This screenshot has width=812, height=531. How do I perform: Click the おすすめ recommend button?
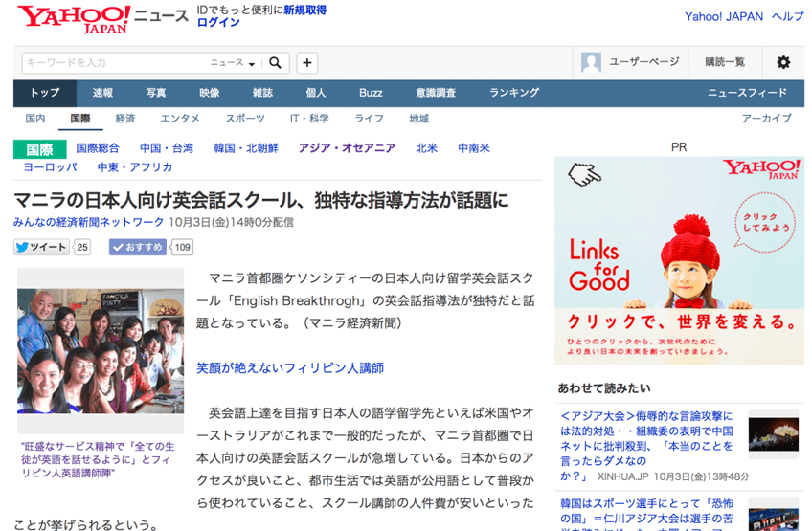click(138, 247)
